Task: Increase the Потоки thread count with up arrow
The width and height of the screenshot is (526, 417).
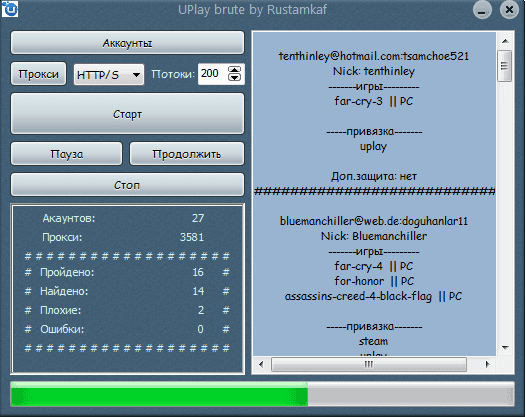Action: (x=234, y=69)
